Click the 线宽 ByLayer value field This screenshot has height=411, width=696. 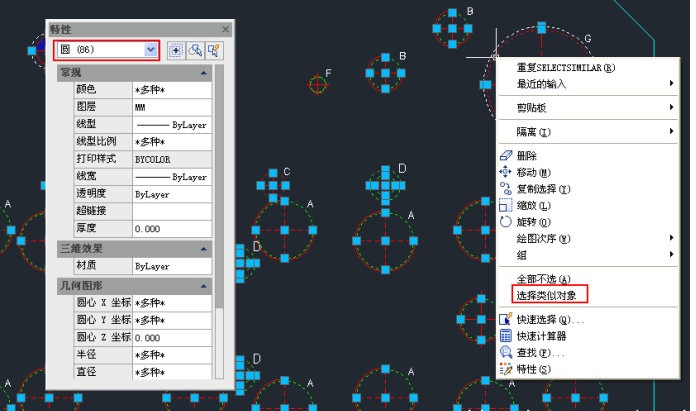[172, 177]
